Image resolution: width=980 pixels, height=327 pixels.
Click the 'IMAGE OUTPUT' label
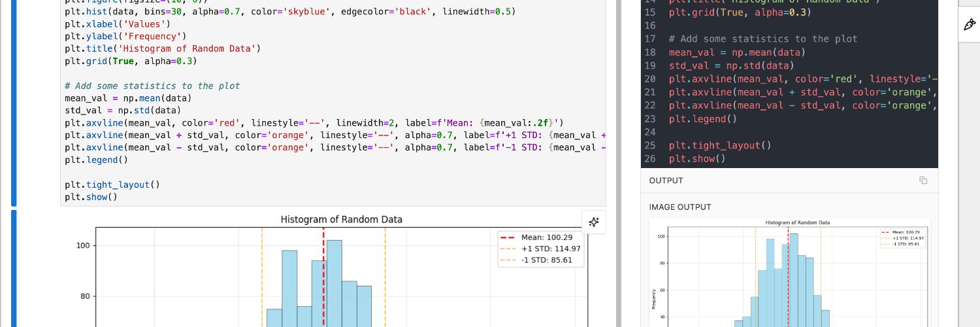680,207
